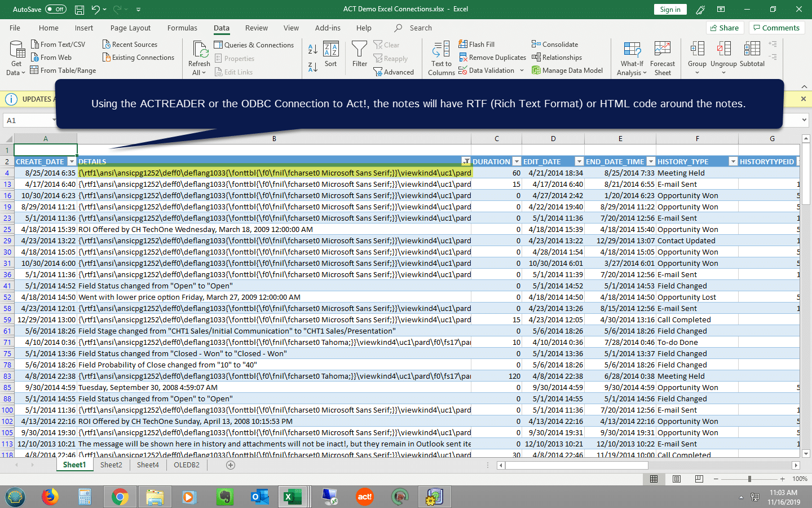This screenshot has height=508, width=812.
Task: Click Flash Fill
Action: tap(477, 45)
